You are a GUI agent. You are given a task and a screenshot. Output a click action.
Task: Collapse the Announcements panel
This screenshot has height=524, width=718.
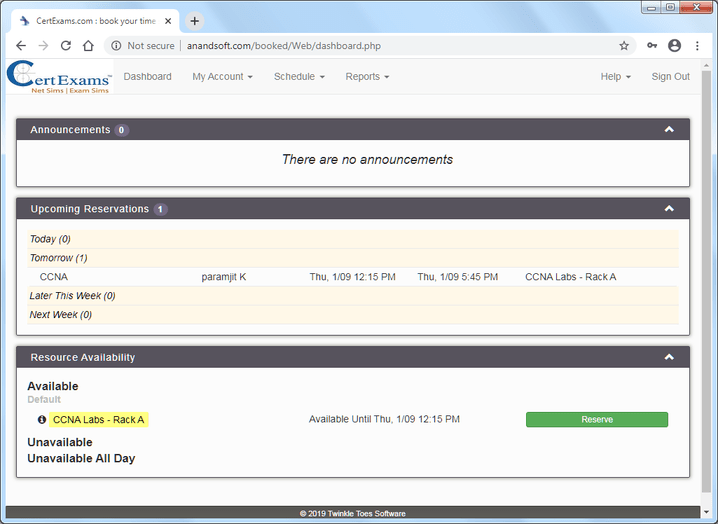(669, 130)
